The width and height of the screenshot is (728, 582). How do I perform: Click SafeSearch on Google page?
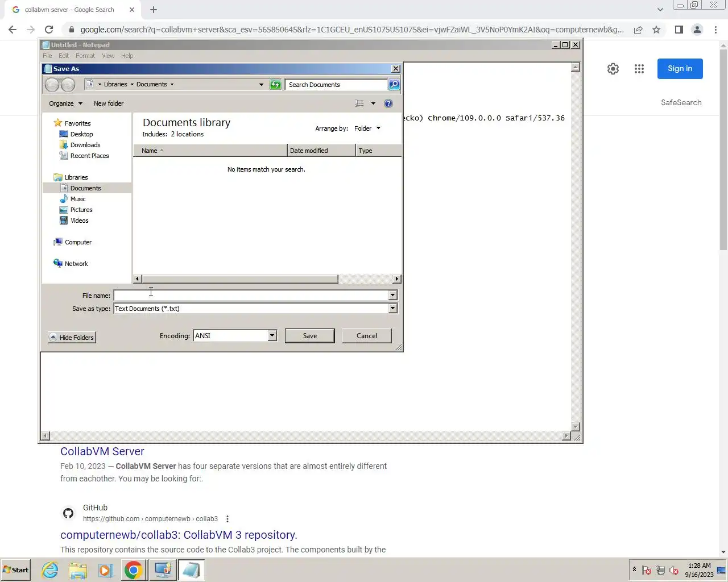(x=681, y=102)
